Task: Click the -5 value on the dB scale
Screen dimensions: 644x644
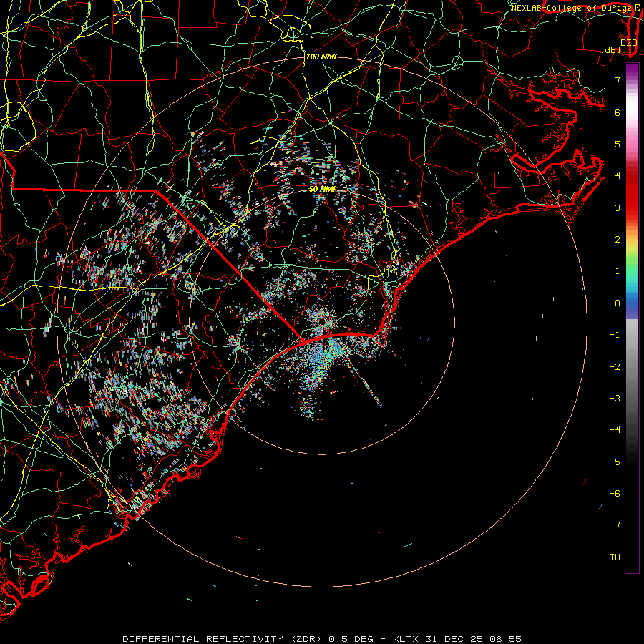Action: 615,462
